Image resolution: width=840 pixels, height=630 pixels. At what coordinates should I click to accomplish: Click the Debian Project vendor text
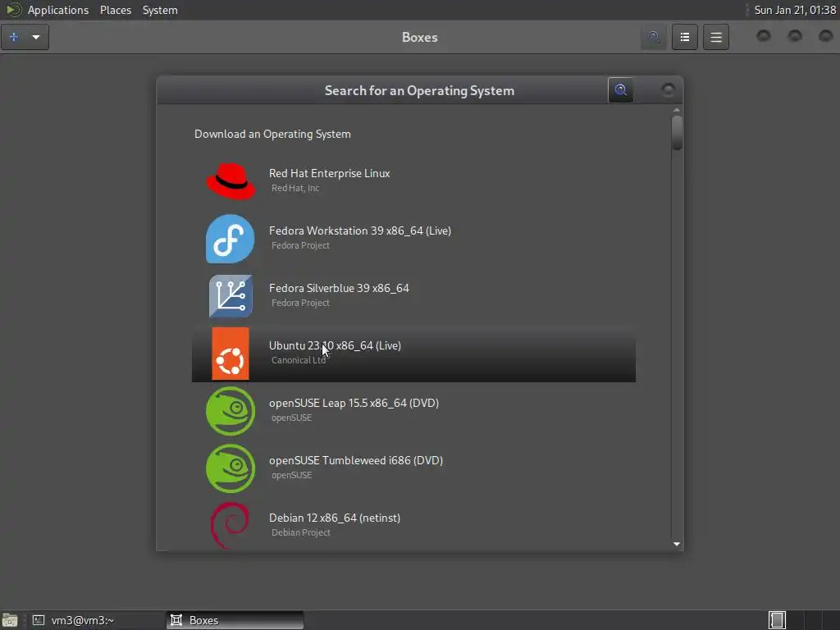point(300,532)
